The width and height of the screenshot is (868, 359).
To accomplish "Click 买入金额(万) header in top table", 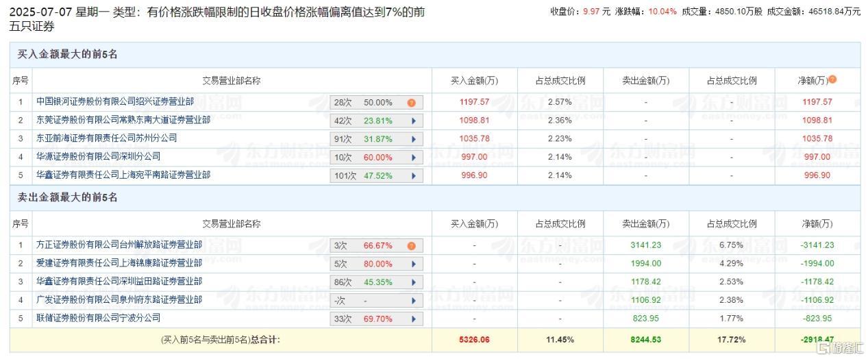I will [474, 80].
